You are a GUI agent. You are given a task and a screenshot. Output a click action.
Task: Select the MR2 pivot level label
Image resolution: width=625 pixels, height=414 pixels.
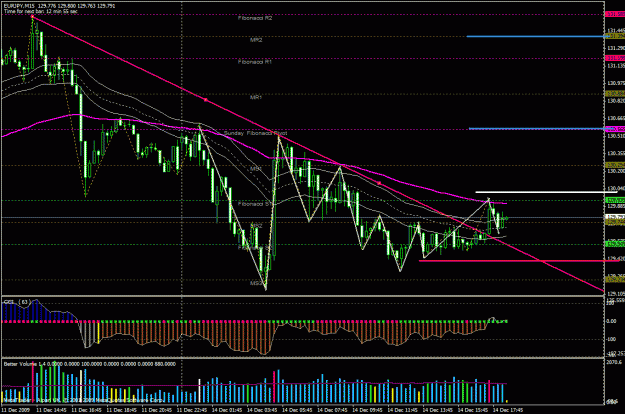tap(256, 40)
